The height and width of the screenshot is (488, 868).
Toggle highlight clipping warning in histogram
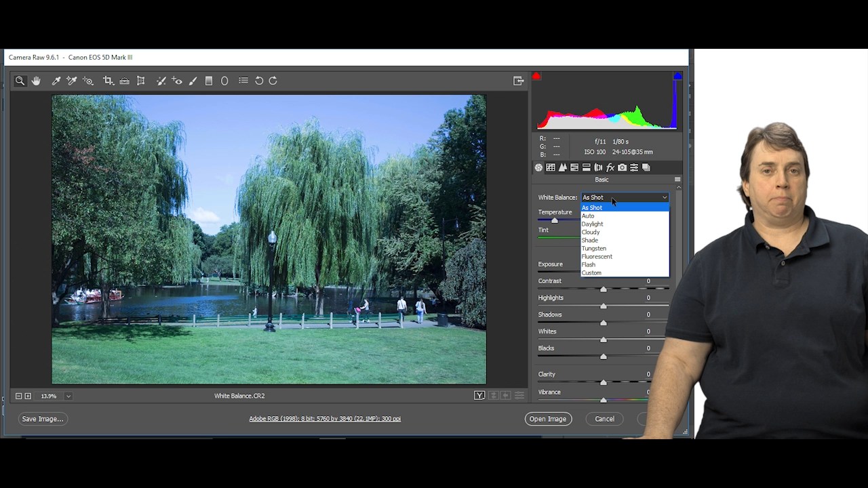click(x=677, y=76)
